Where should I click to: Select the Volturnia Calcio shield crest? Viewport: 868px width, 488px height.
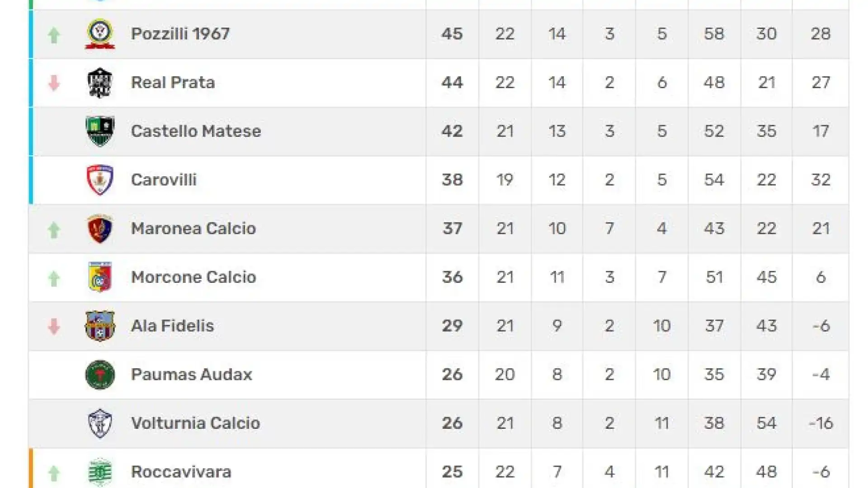click(100, 423)
